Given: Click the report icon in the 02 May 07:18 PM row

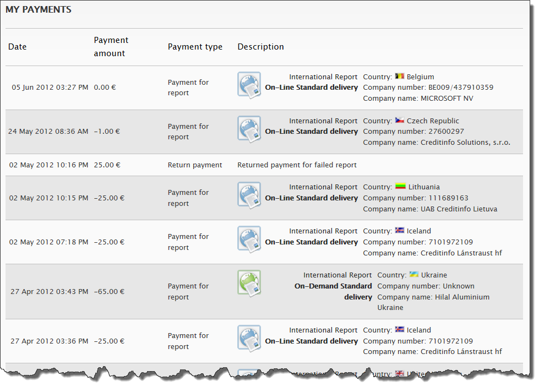Looking at the screenshot, I should 249,239.
